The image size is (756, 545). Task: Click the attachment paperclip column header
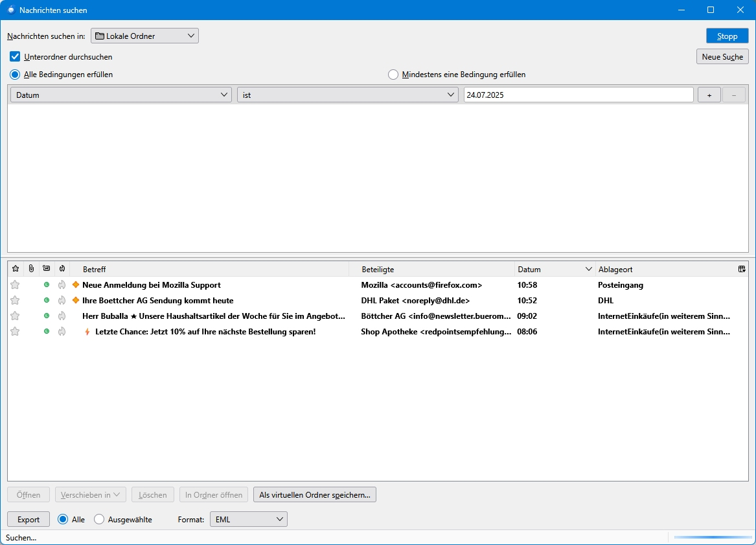point(31,269)
